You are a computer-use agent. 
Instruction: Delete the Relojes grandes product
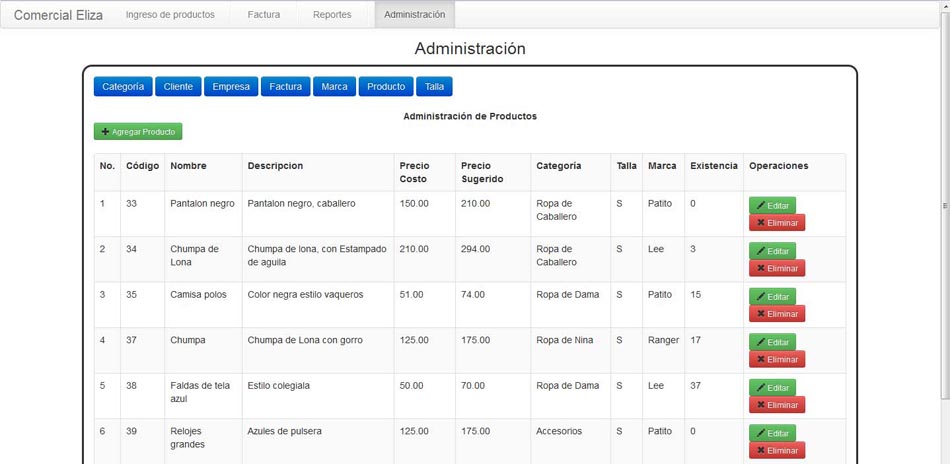click(777, 451)
